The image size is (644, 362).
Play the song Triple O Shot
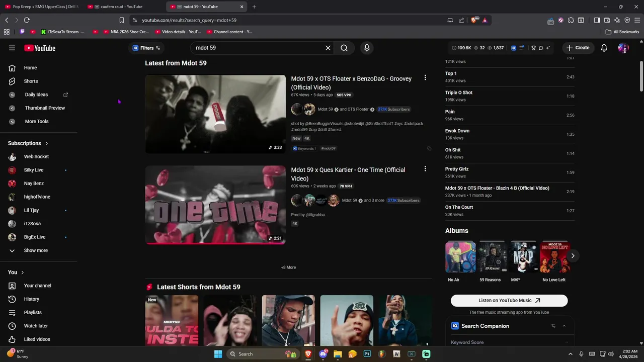tap(510, 96)
